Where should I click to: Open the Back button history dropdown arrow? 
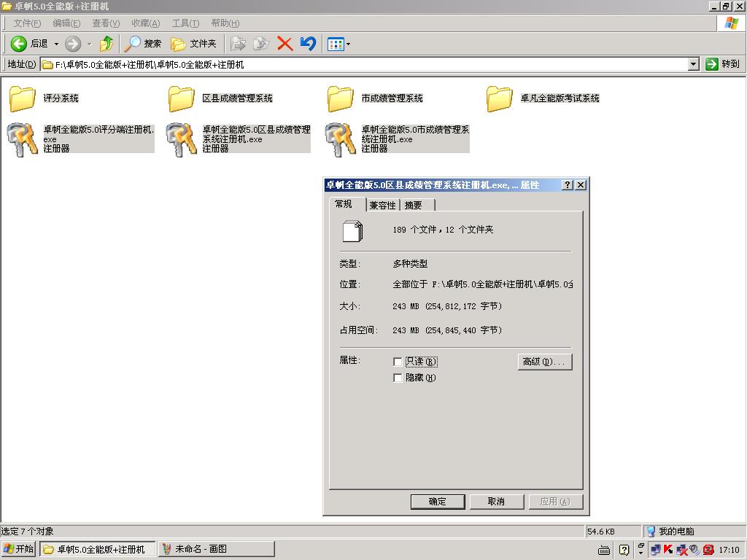coord(56,44)
